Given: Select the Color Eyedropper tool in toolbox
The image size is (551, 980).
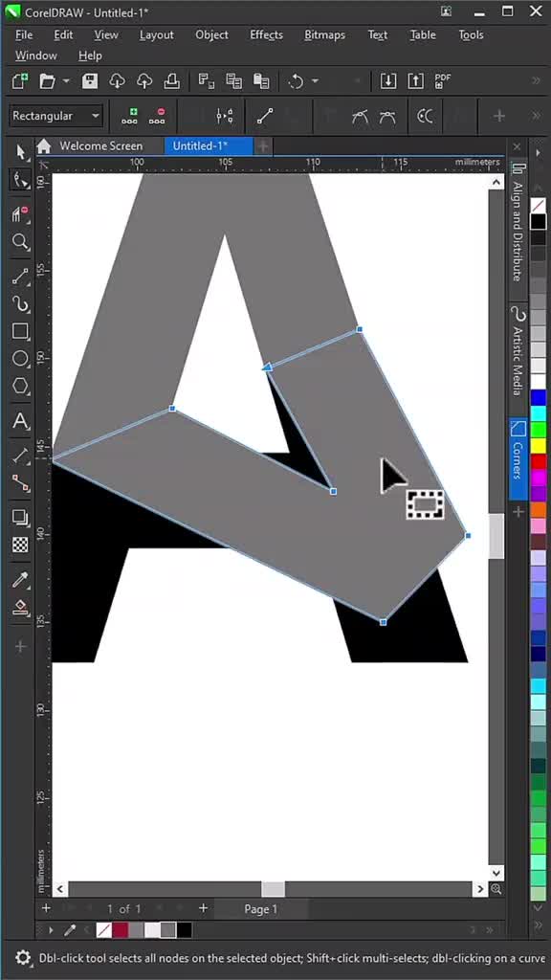Looking at the screenshot, I should pos(21,580).
